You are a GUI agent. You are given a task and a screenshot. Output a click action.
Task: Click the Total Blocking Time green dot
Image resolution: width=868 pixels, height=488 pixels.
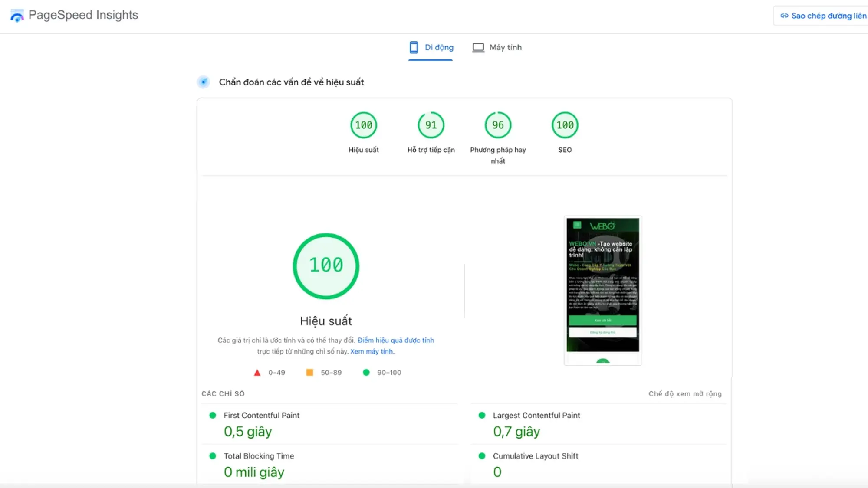[x=213, y=456]
